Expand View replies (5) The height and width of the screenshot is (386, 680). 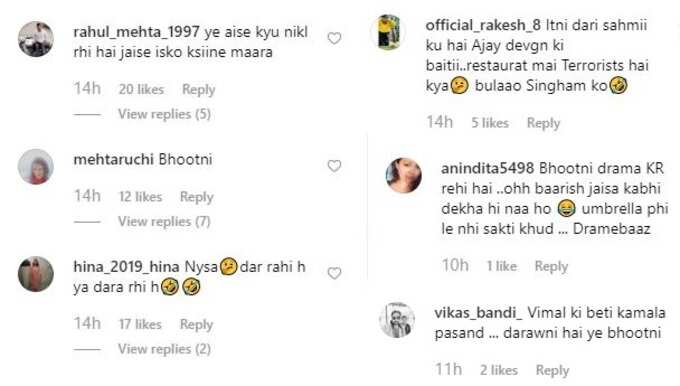click(x=164, y=114)
